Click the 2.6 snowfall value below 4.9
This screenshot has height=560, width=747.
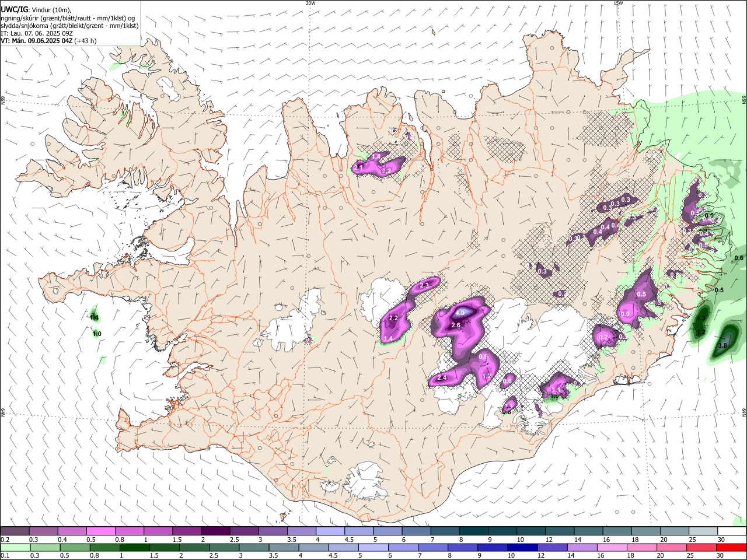click(x=456, y=325)
